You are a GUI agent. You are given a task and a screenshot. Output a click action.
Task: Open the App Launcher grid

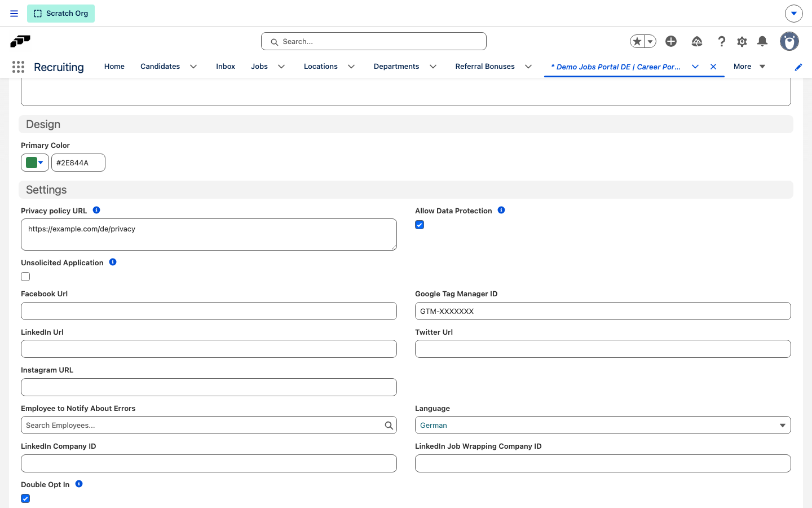click(x=18, y=67)
